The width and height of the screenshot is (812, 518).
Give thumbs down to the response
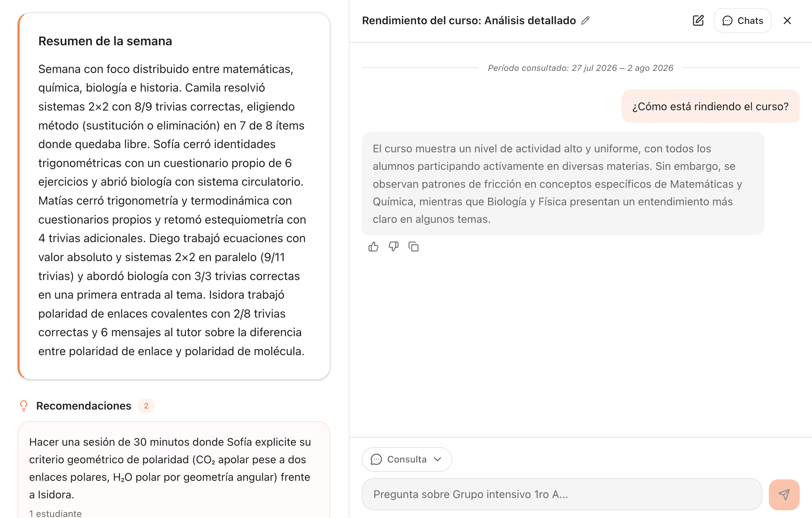click(x=393, y=247)
